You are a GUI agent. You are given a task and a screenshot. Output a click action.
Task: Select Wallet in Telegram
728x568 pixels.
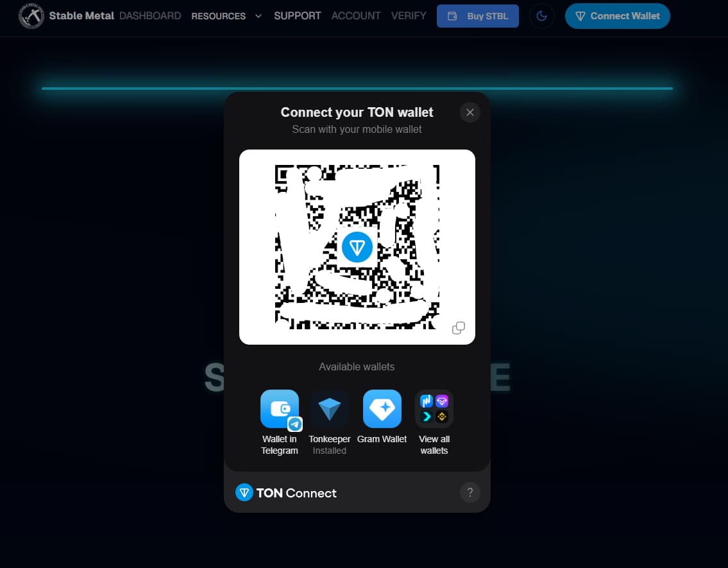tap(280, 423)
